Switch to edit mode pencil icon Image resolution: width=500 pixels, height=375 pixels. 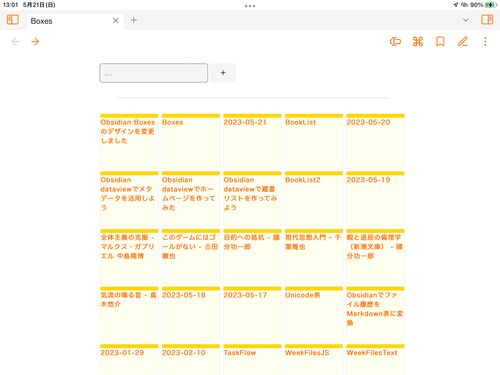(463, 42)
